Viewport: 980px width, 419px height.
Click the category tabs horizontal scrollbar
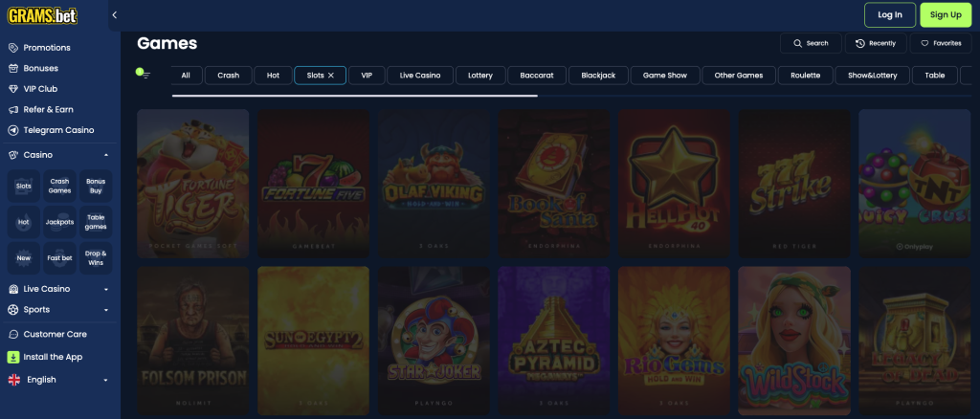(354, 96)
